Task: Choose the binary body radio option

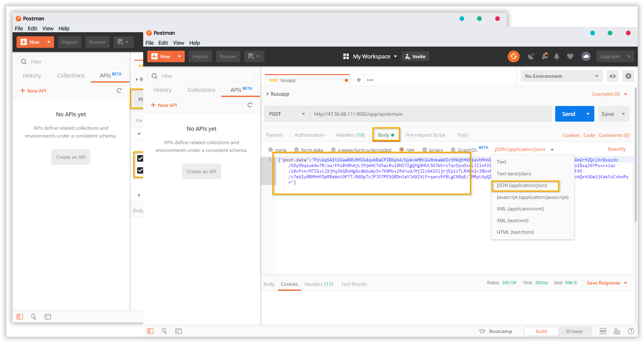Action: [425, 150]
